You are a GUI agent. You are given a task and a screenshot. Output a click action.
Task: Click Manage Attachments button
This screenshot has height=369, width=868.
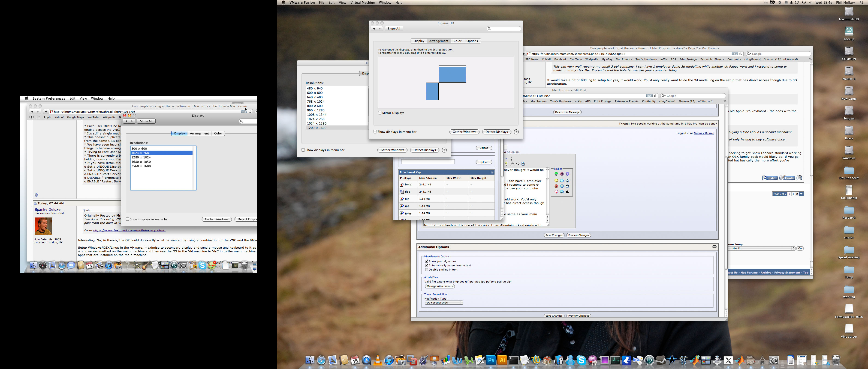tap(439, 286)
